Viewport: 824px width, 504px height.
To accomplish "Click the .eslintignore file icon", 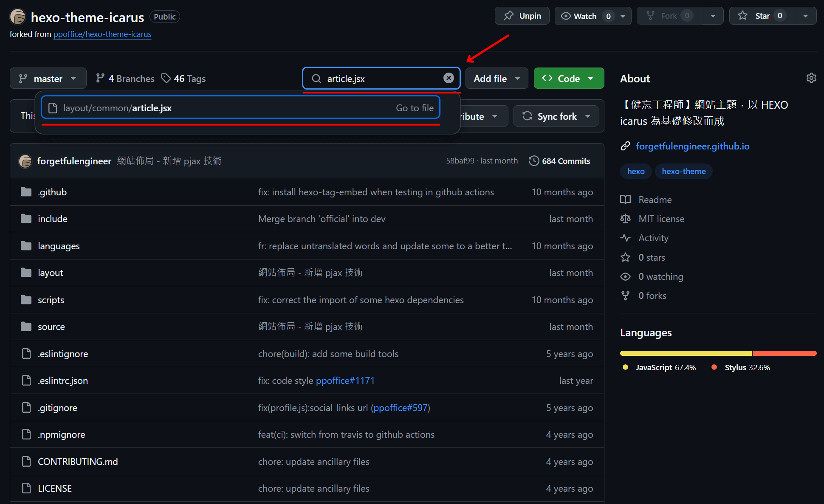I will 26,354.
